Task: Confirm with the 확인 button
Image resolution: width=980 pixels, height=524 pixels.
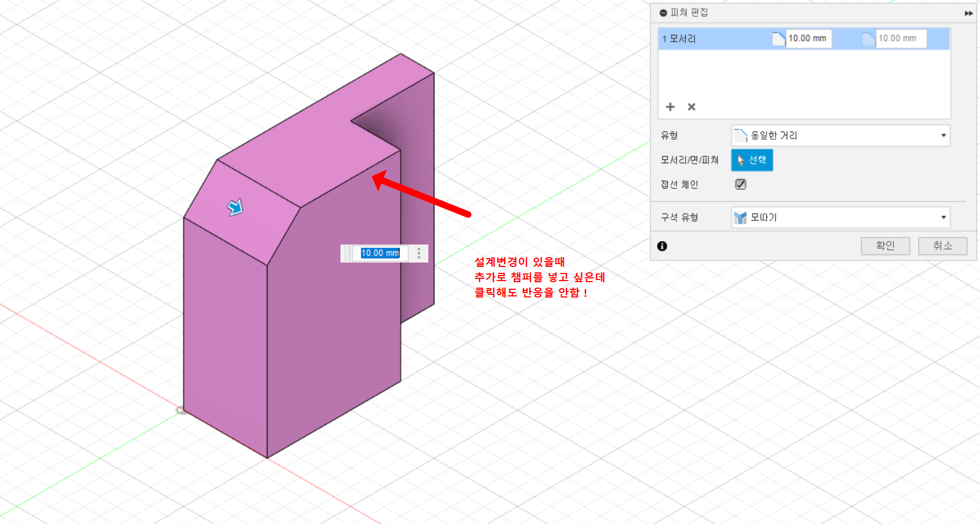Action: pos(885,246)
